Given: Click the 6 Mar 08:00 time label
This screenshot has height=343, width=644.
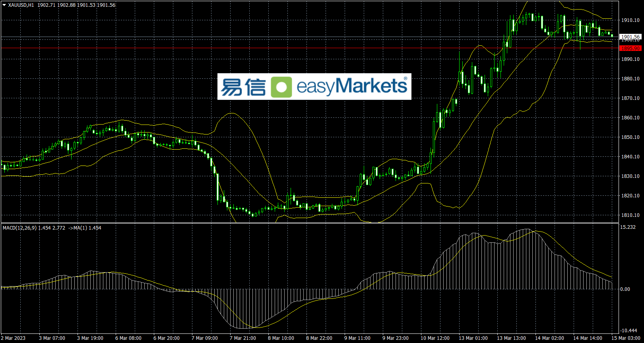Looking at the screenshot, I should [128, 338].
